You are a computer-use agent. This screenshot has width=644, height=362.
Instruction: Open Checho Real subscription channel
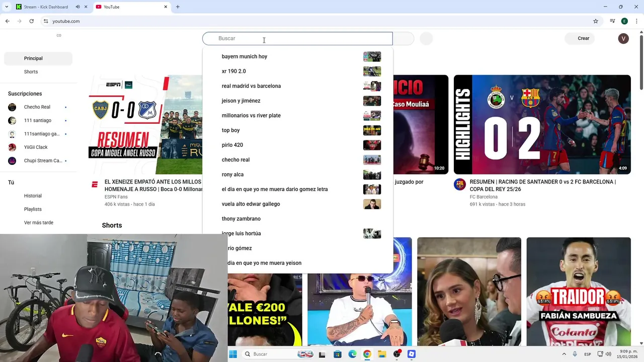click(38, 107)
